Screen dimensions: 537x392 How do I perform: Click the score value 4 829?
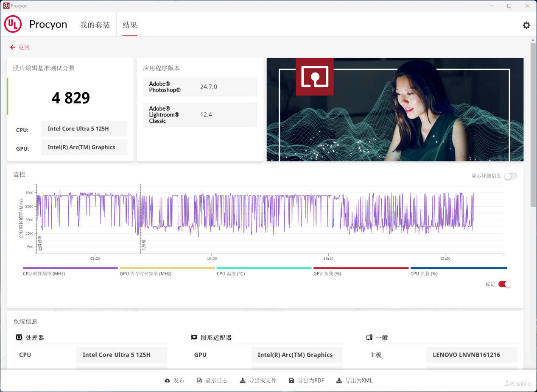coord(71,98)
